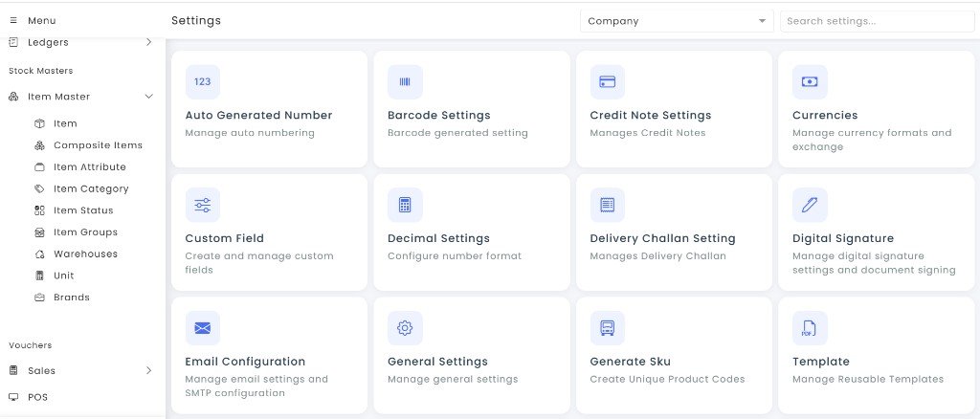The image size is (980, 419).
Task: Click the Item Groups icon
Action: (x=39, y=232)
